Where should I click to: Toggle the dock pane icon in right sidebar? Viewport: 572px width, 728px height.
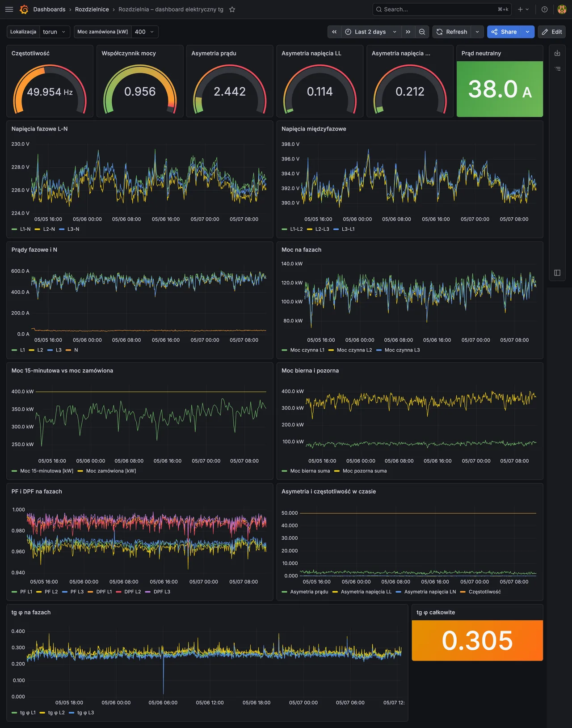pyautogui.click(x=557, y=273)
